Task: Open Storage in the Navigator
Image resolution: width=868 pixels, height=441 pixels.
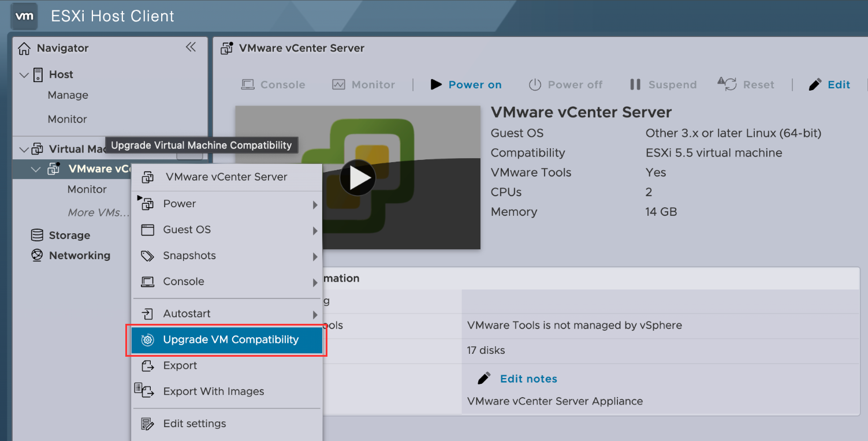Action: 69,235
